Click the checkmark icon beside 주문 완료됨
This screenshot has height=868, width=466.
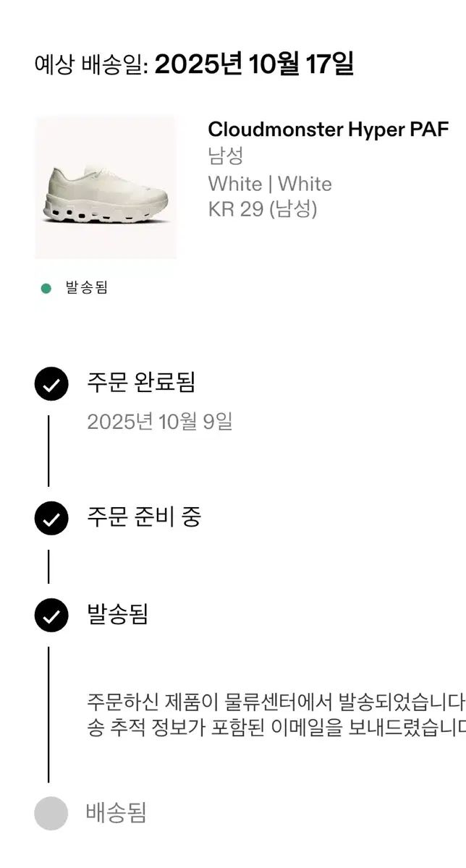pyautogui.click(x=51, y=384)
